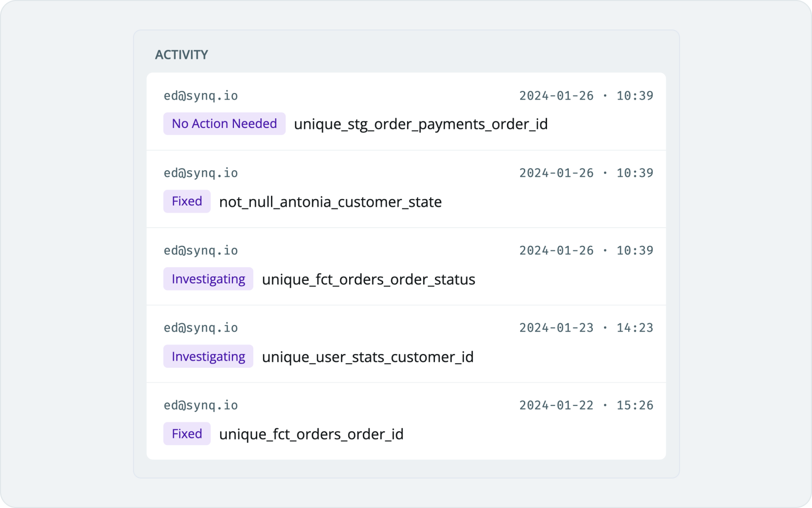Click the Fixed badge beside not_null_antonia_customer_state
Screen dimensions: 812x508
point(187,201)
